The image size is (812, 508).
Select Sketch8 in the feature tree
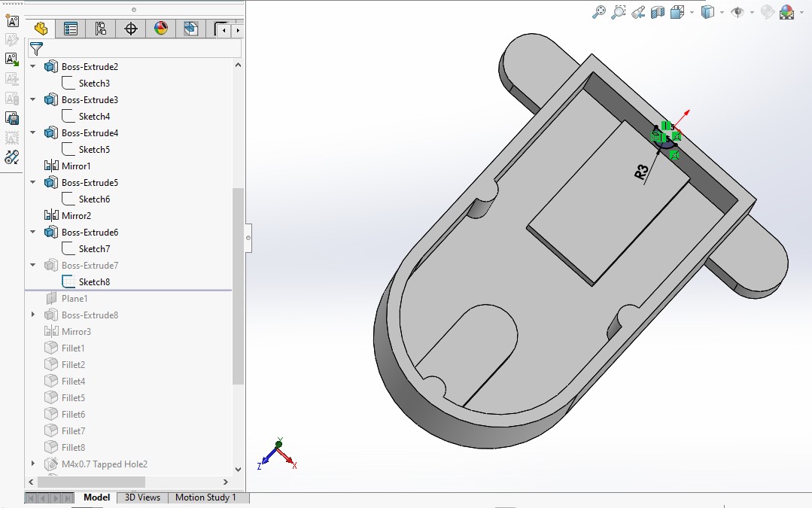(x=94, y=282)
